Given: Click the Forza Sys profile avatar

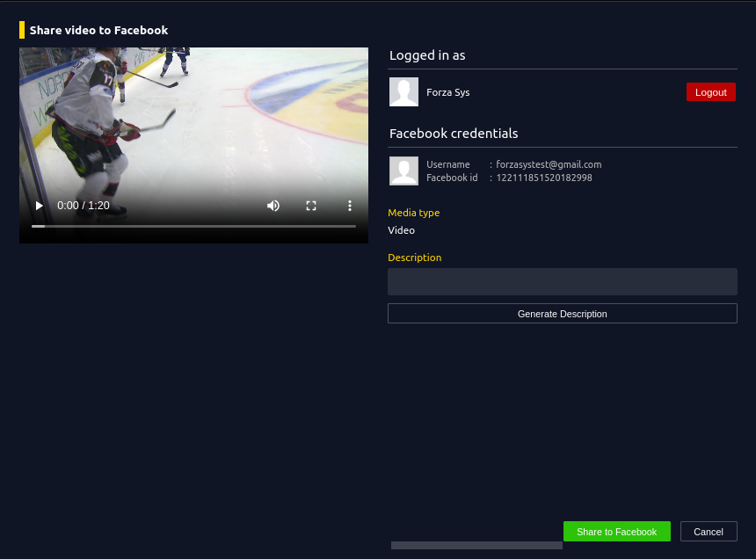Looking at the screenshot, I should [403, 92].
